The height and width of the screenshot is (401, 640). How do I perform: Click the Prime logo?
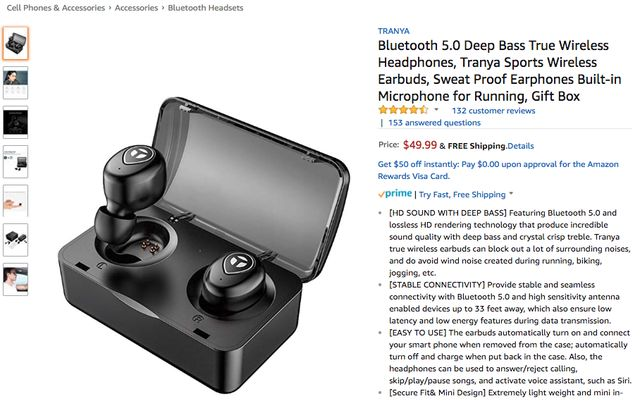point(395,194)
